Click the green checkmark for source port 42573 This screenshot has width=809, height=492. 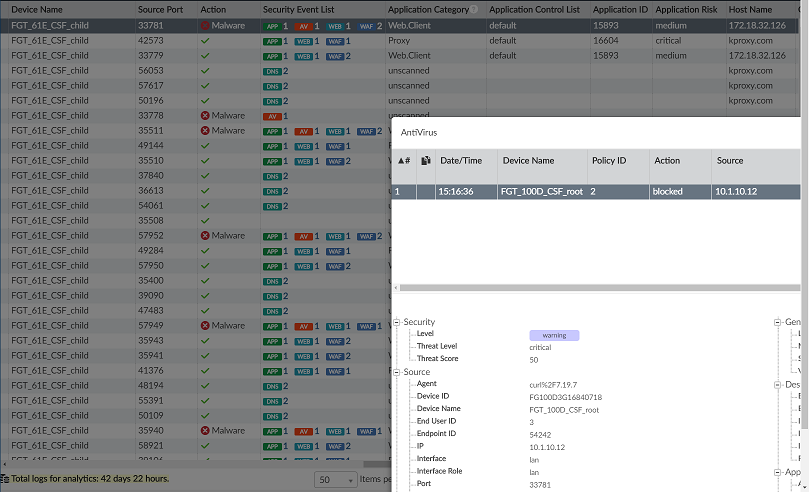(x=205, y=41)
